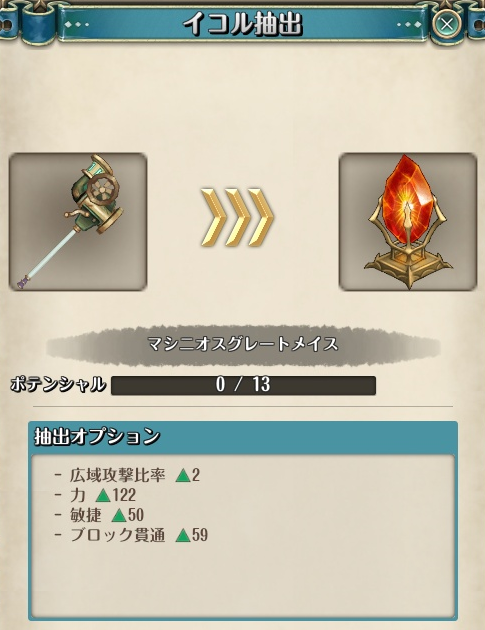Click green triangle beside 広域攻撃比率
The height and width of the screenshot is (630, 485).
(183, 476)
